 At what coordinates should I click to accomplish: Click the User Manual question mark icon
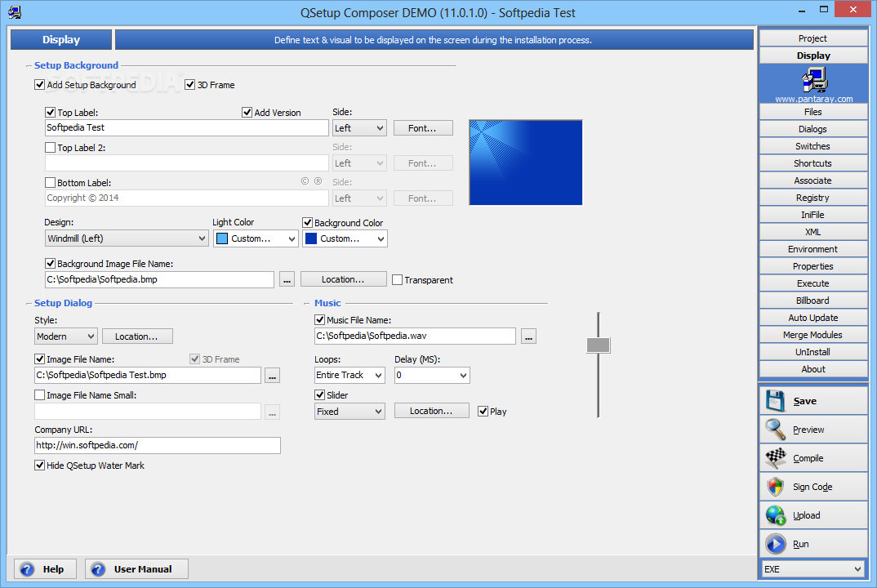98,569
